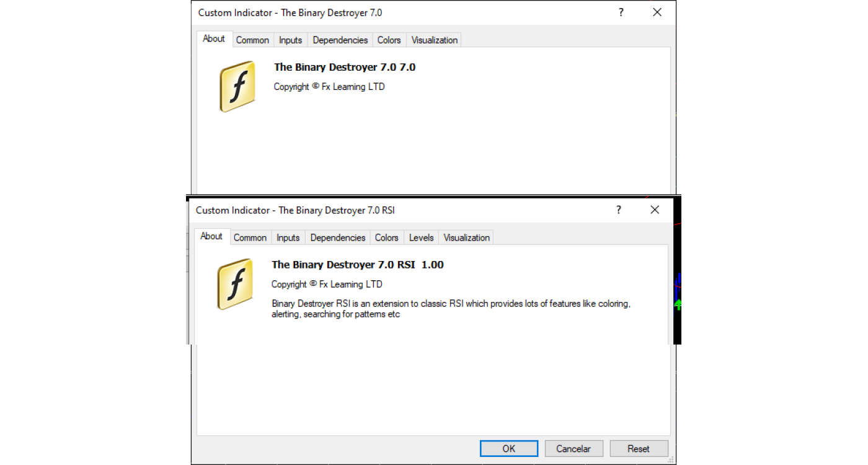Viewport: 868px width, 465px height.
Task: Close the Binary Destroyer 7.0 dialog
Action: click(x=657, y=12)
